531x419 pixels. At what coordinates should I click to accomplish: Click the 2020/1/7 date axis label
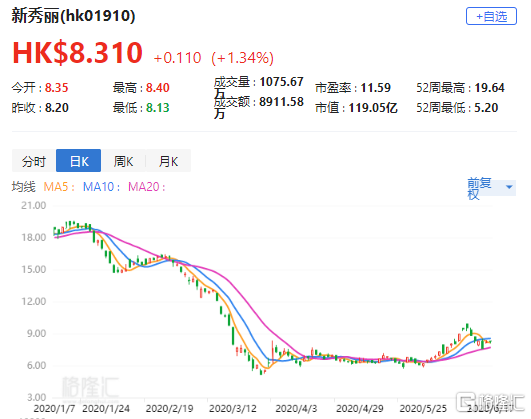coord(54,408)
